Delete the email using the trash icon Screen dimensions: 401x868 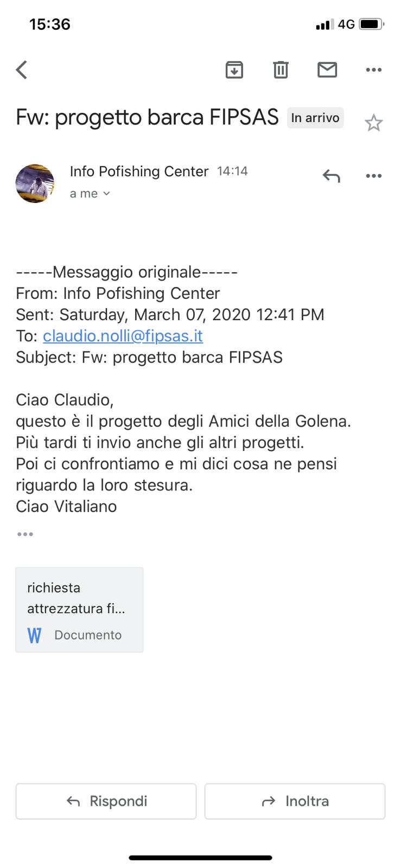click(281, 70)
